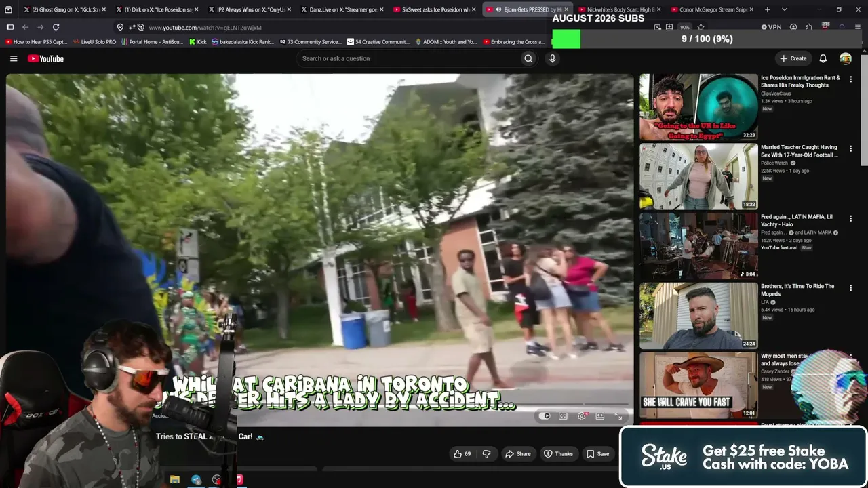Image resolution: width=868 pixels, height=488 pixels.
Task: Open a new browser tab
Action: pos(767,9)
